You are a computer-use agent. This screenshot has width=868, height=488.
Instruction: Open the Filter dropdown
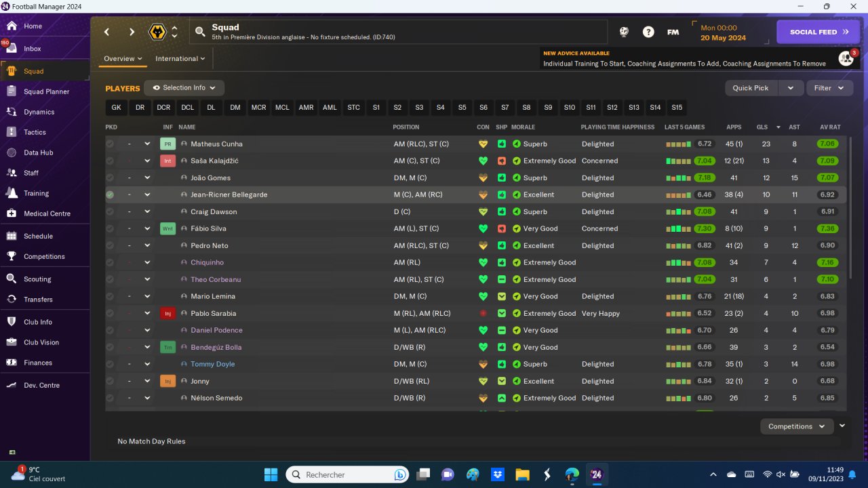tap(829, 88)
